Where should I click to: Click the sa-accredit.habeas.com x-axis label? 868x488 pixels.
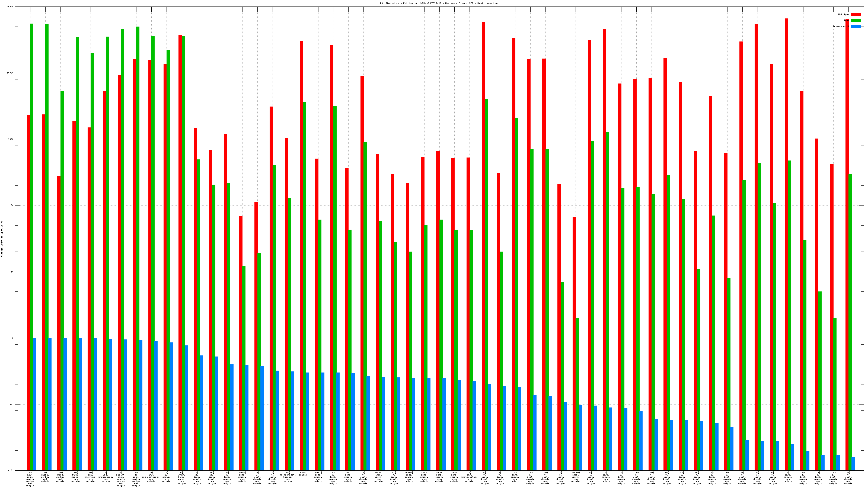pyautogui.click(x=288, y=477)
